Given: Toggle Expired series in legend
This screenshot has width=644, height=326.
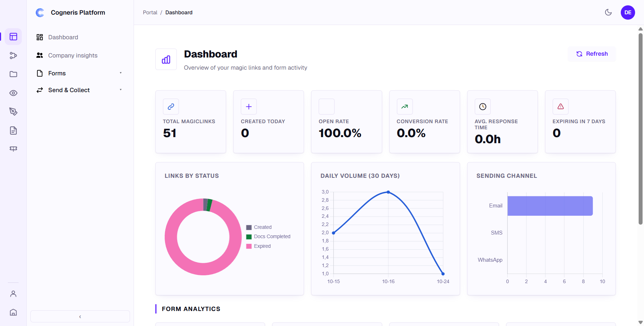Looking at the screenshot, I should (259, 246).
